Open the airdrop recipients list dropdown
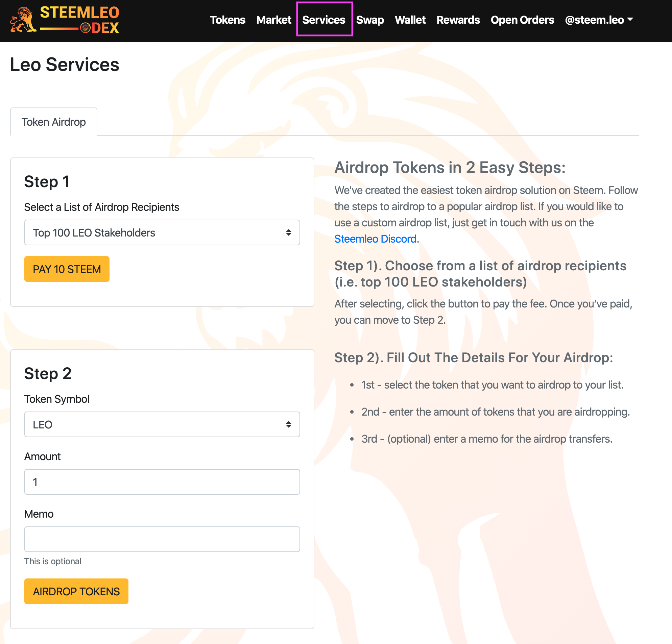This screenshot has width=672, height=644. pyautogui.click(x=162, y=232)
